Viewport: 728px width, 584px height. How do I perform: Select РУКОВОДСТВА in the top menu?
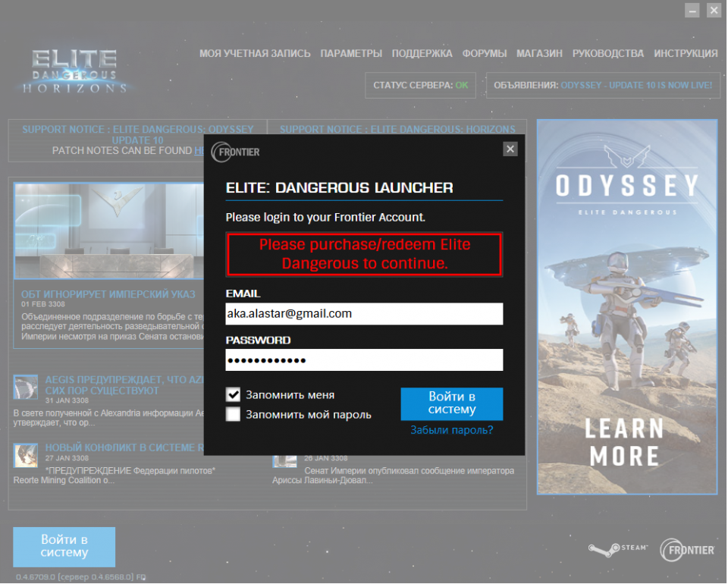(607, 53)
